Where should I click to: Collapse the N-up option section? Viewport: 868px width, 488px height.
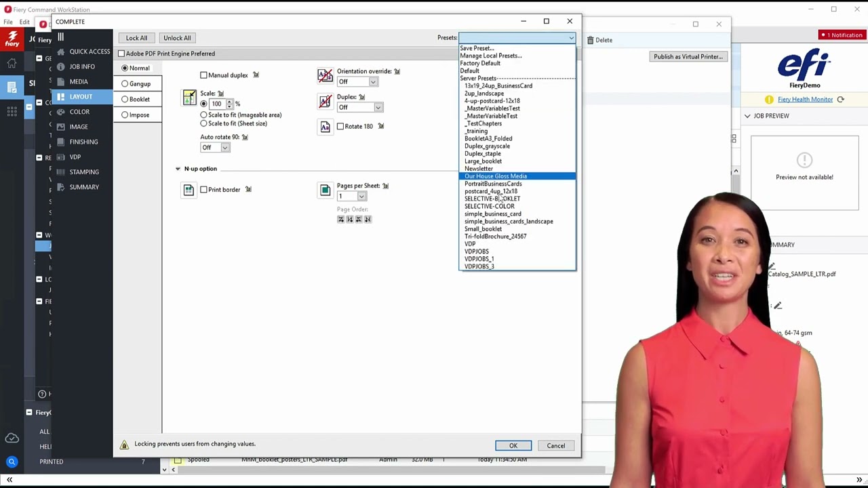click(178, 169)
